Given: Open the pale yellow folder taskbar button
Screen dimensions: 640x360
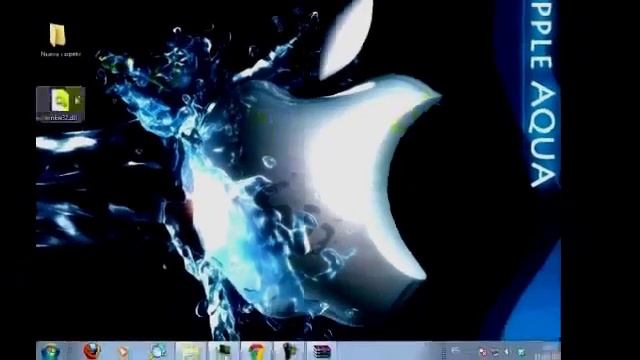Looking at the screenshot, I should point(191,351).
